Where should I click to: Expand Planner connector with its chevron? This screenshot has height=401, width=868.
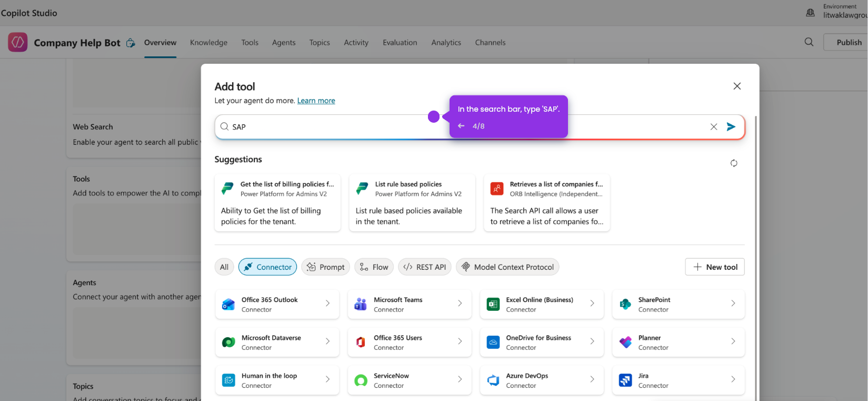point(733,341)
